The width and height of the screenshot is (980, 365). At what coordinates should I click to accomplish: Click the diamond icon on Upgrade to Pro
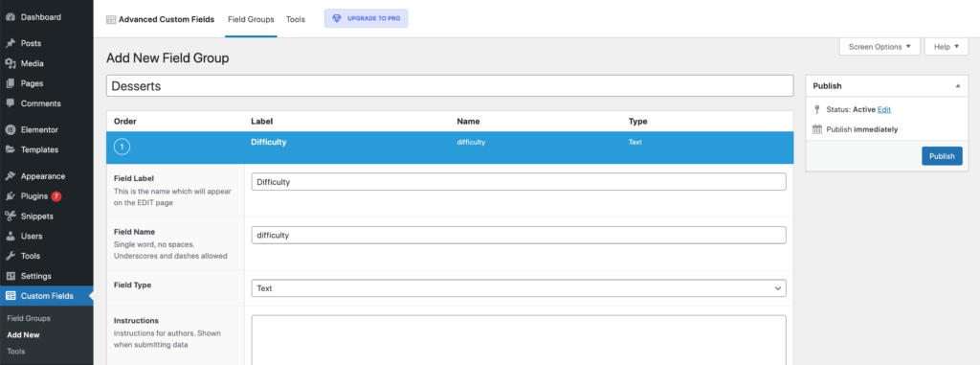tap(337, 19)
